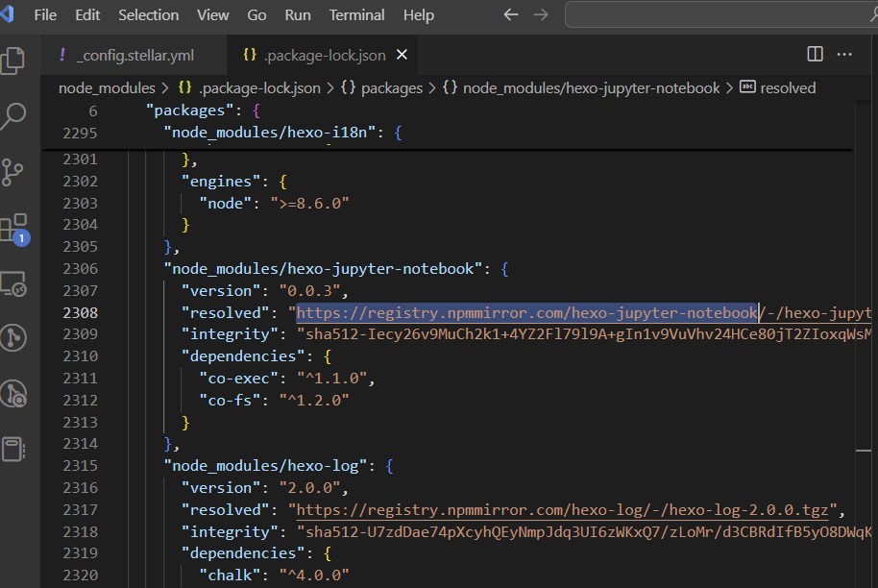Click the Go Back navigation arrow
Image resolution: width=878 pixels, height=588 pixels.
coord(511,15)
